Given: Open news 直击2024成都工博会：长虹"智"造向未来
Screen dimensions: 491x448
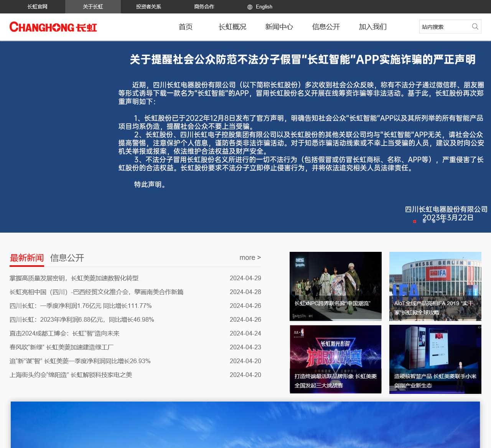Looking at the screenshot, I should (x=64, y=333).
